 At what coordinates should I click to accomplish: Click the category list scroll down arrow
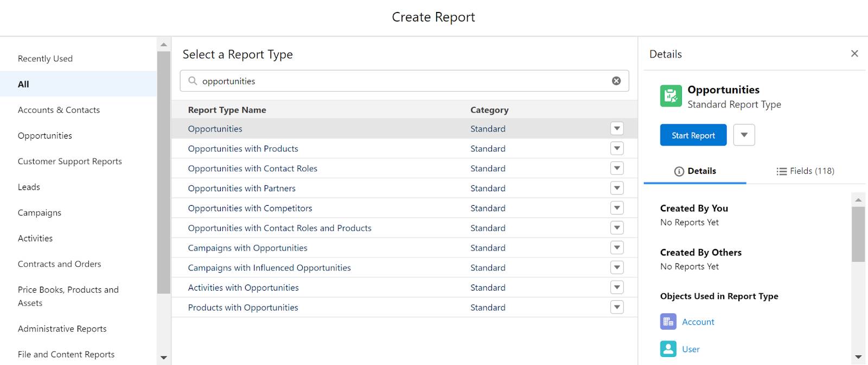(164, 357)
